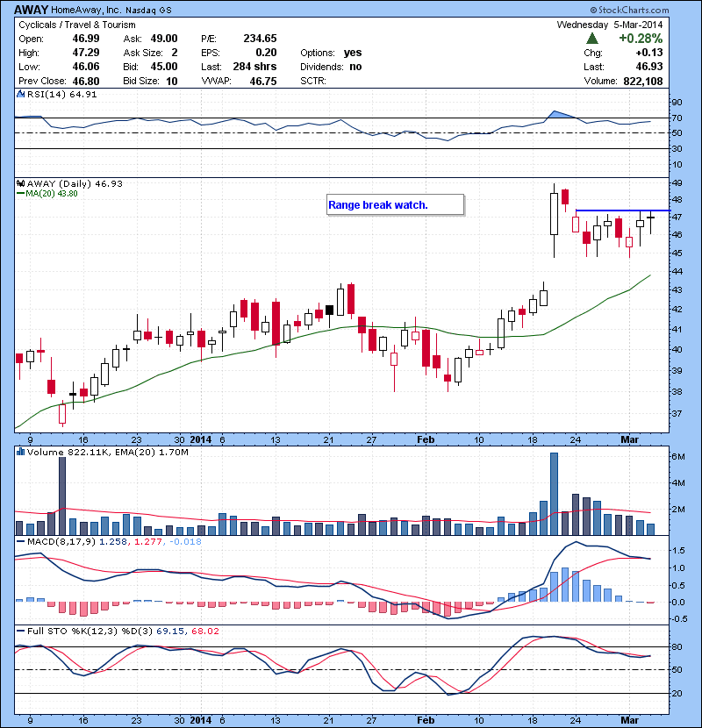The image size is (702, 728).
Task: Click the stochastic %D value 68.02
Action: coord(204,631)
